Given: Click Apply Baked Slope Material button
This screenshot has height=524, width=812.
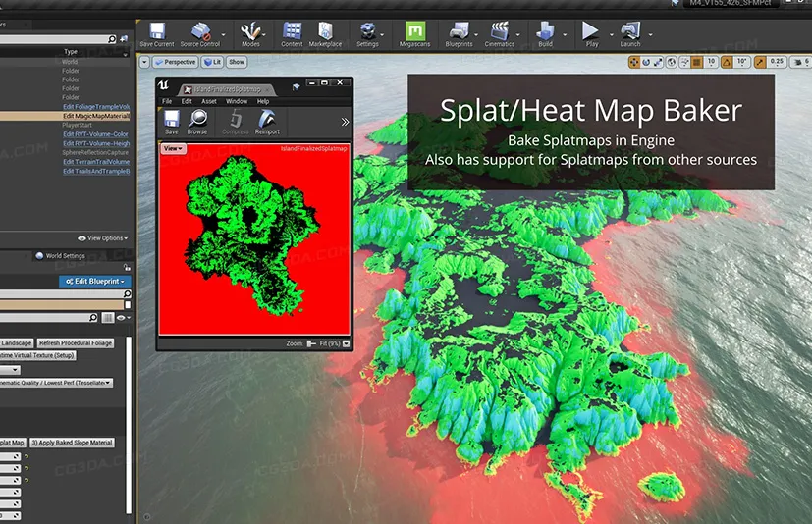Looking at the screenshot, I should tap(72, 443).
